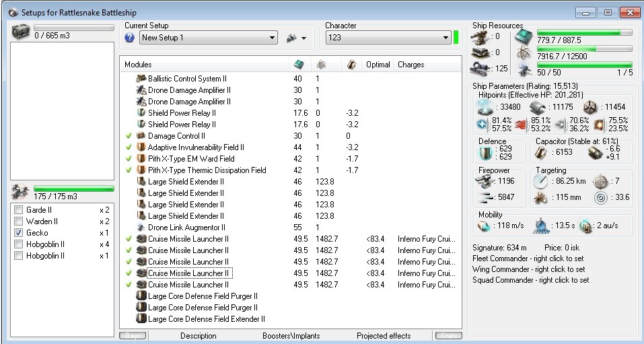The width and height of the screenshot is (644, 344).
Task: Click the empty cargo hold list area
Action: click(x=62, y=111)
